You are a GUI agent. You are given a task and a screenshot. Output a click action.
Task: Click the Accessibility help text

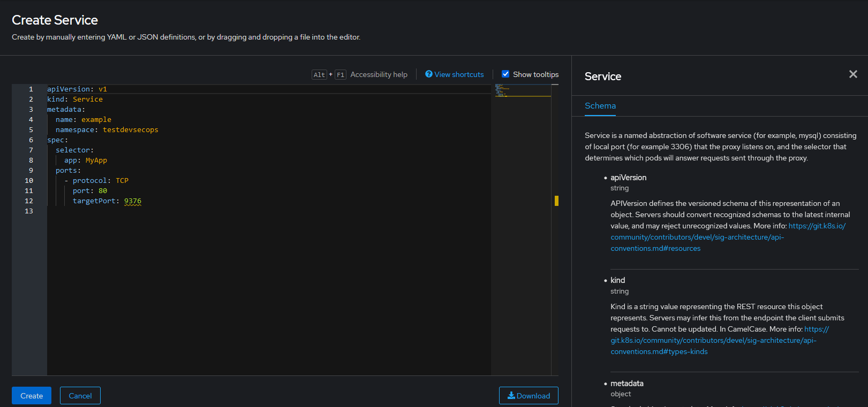tap(379, 74)
